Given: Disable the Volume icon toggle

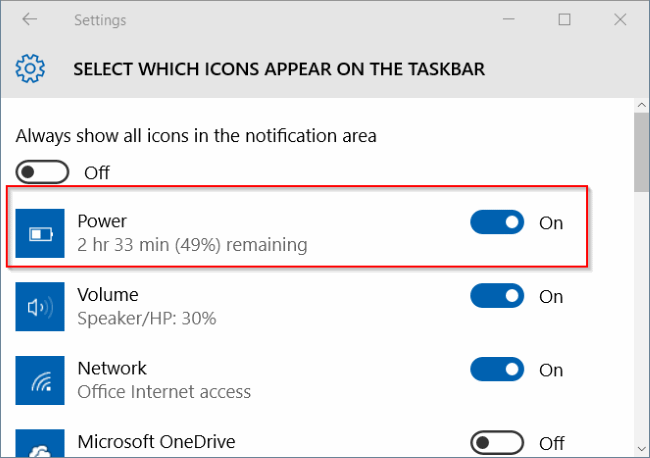Looking at the screenshot, I should 497,296.
